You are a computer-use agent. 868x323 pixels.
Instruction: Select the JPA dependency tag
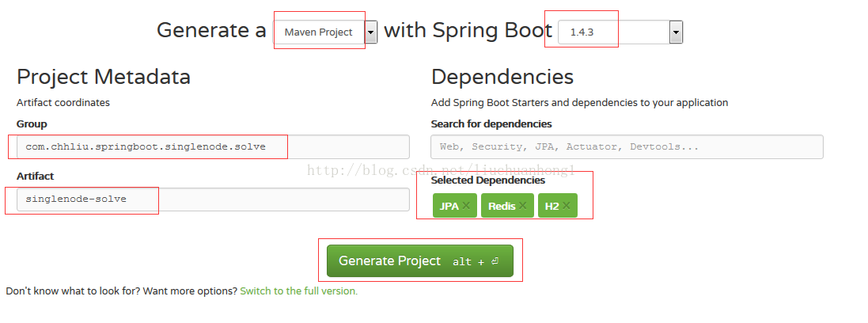click(x=454, y=206)
